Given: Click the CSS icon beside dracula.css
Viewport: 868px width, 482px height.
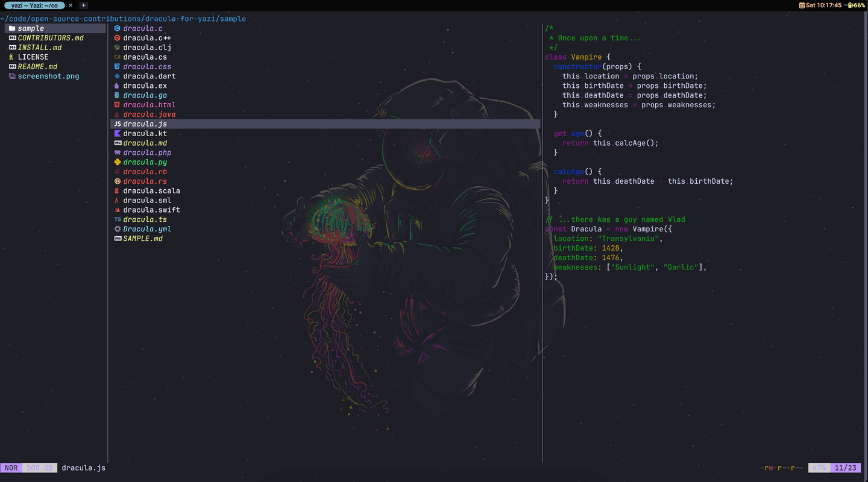Looking at the screenshot, I should coord(118,67).
